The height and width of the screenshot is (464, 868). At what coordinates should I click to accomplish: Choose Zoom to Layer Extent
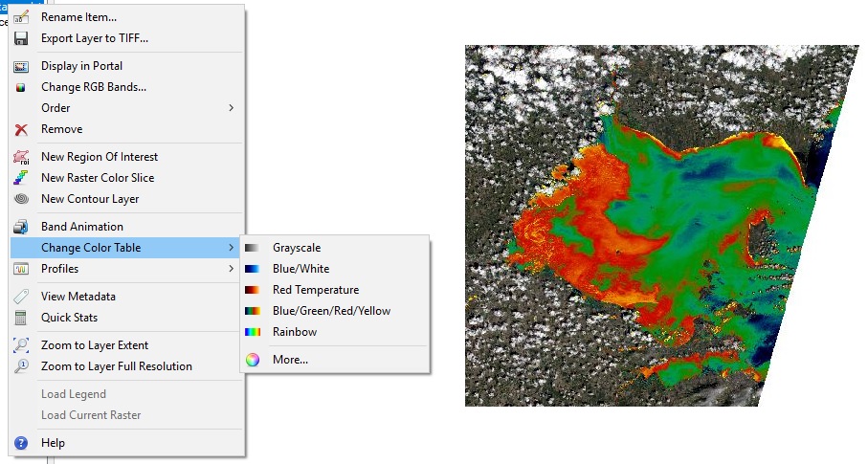tap(95, 345)
